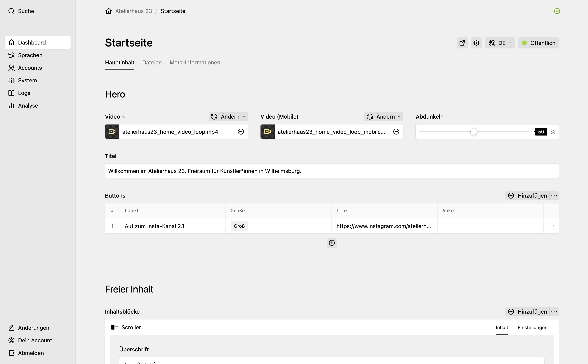Click Startseite breadcrumb link
The width and height of the screenshot is (588, 364).
(173, 11)
